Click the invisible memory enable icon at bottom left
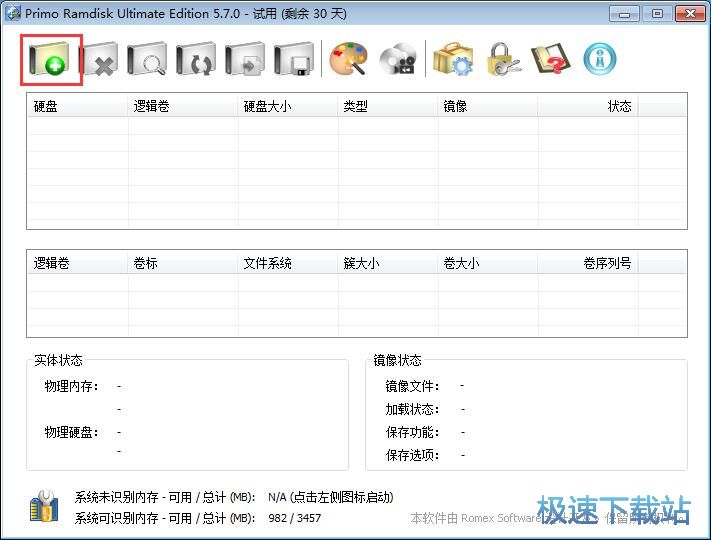The height and width of the screenshot is (540, 711). tap(44, 506)
